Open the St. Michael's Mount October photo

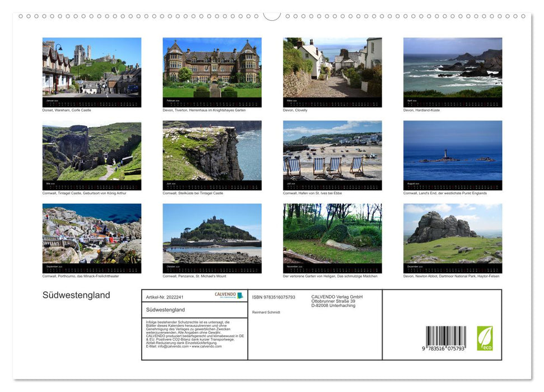212,237
